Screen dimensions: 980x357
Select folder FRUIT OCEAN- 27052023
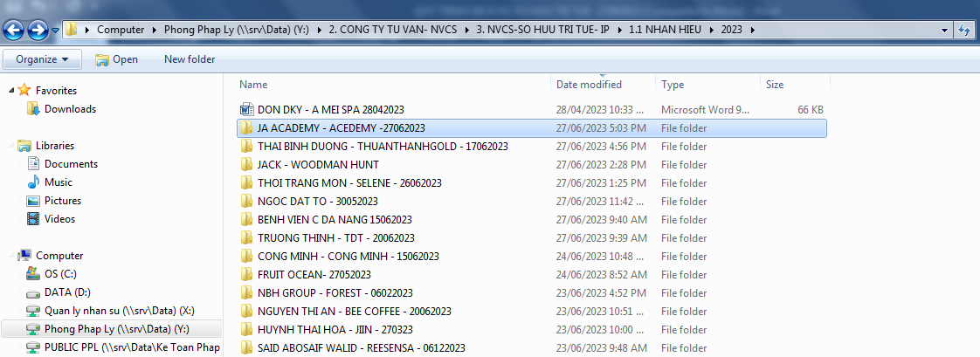coord(314,275)
